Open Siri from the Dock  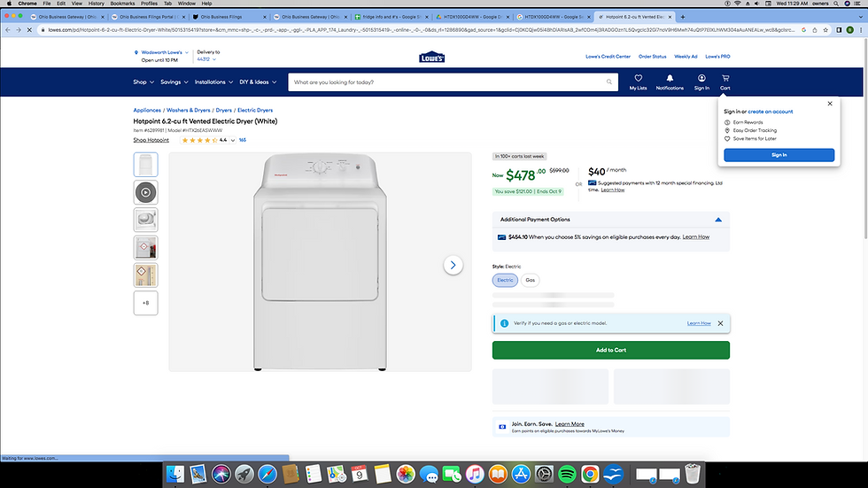(221, 474)
